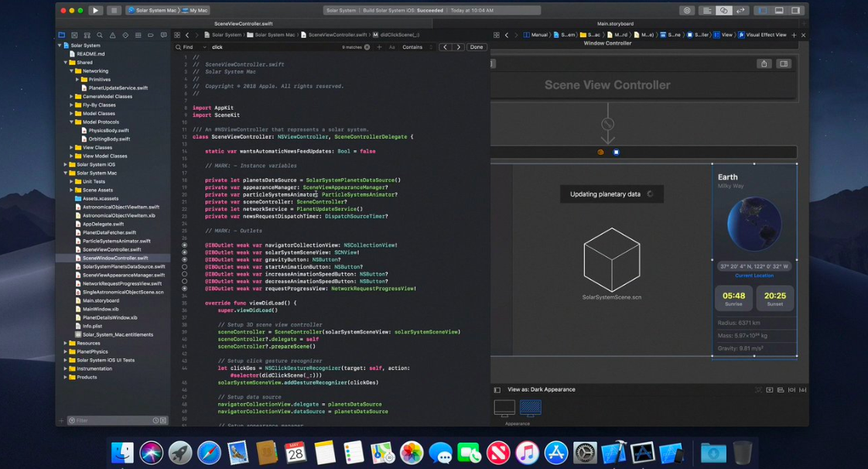Open the Symbol navigator
The image size is (868, 469).
[87, 35]
